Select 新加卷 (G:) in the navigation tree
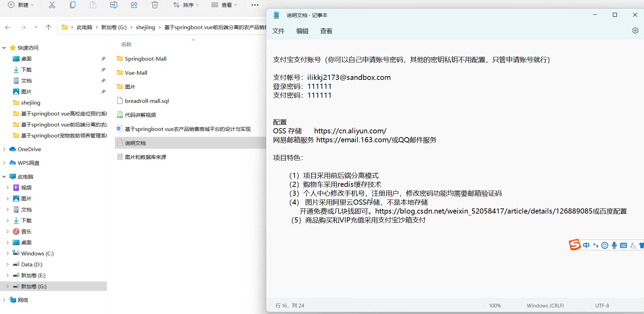 (53, 286)
